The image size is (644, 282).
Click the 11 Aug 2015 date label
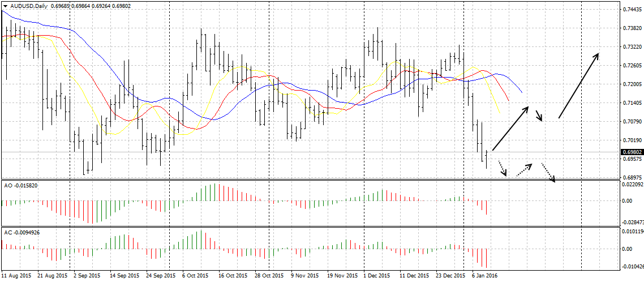pos(17,276)
